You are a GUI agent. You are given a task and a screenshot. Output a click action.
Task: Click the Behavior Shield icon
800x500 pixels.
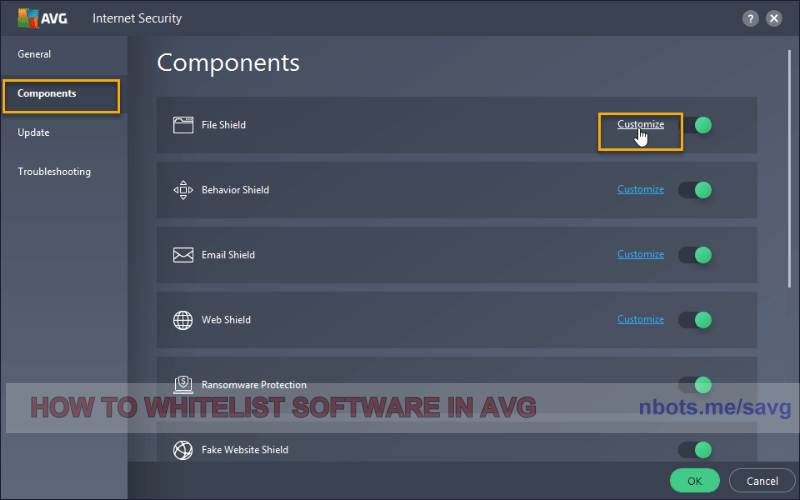pyautogui.click(x=183, y=190)
